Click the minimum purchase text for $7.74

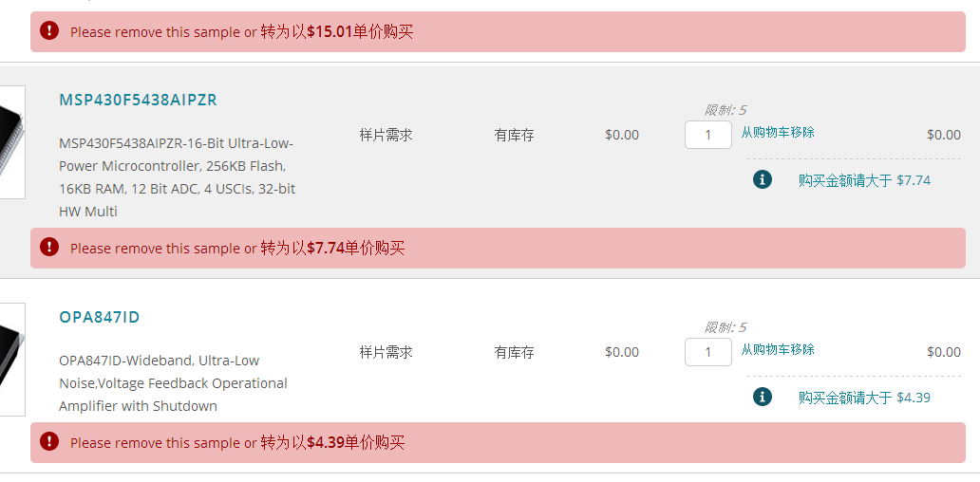tap(864, 180)
